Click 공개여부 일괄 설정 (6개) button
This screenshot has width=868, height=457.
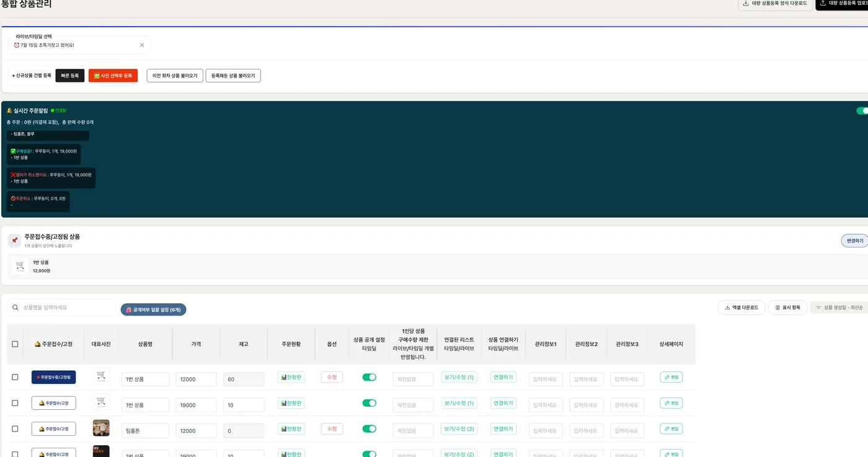(x=153, y=309)
